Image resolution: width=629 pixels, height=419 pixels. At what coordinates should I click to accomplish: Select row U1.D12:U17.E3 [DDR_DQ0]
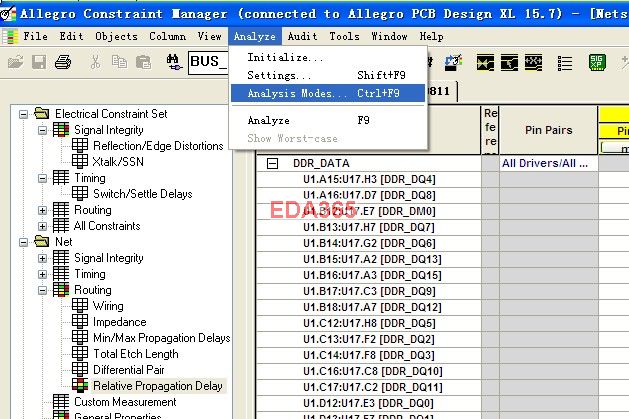(x=368, y=403)
